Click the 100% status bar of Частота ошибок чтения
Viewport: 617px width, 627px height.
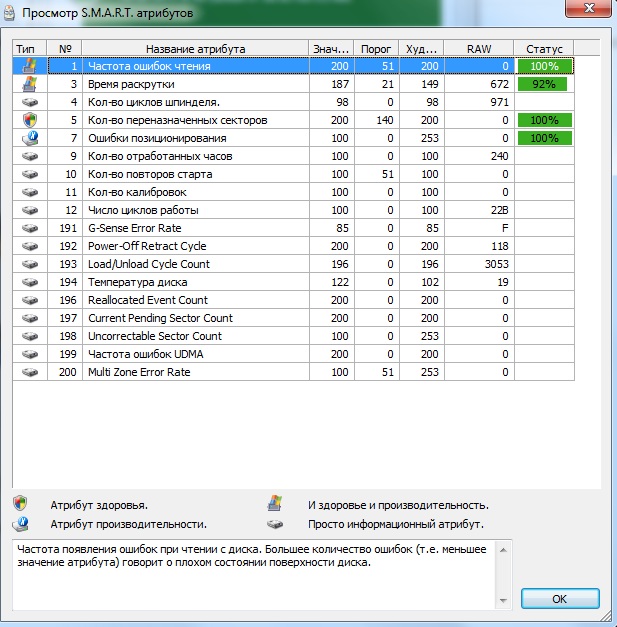point(545,66)
